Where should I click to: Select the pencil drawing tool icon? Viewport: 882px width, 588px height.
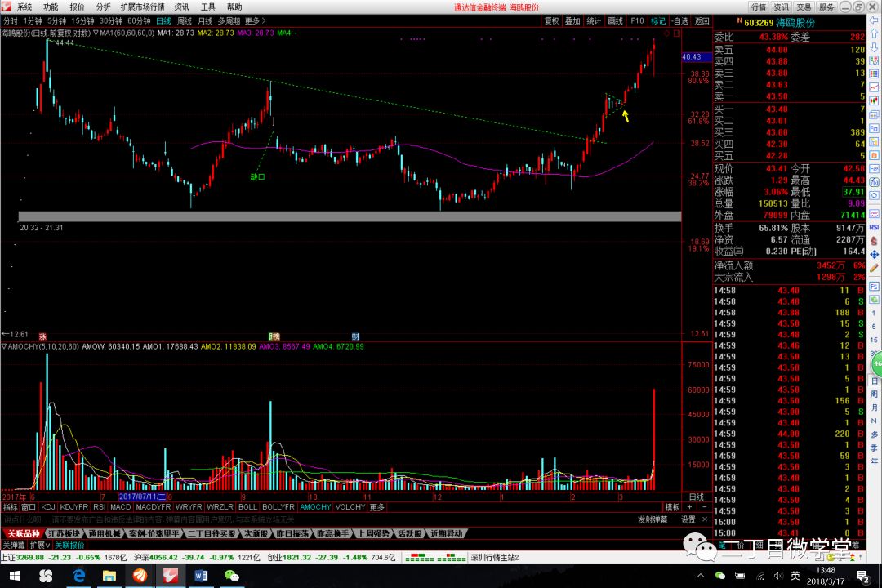[874, 269]
